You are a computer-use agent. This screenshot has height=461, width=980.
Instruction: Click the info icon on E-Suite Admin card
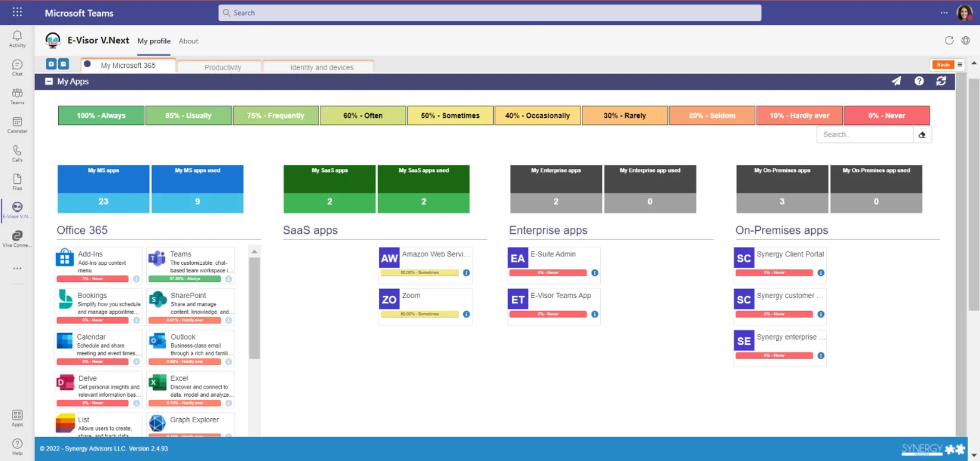click(x=595, y=273)
